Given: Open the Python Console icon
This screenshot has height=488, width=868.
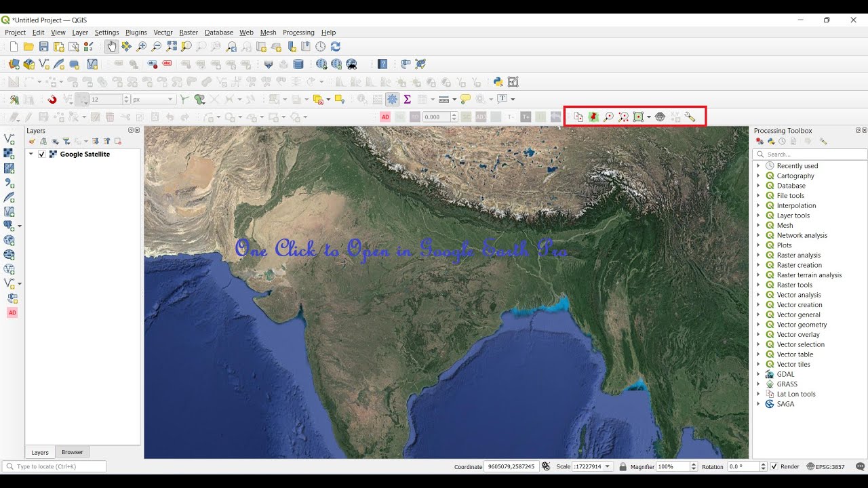Looking at the screenshot, I should [498, 82].
